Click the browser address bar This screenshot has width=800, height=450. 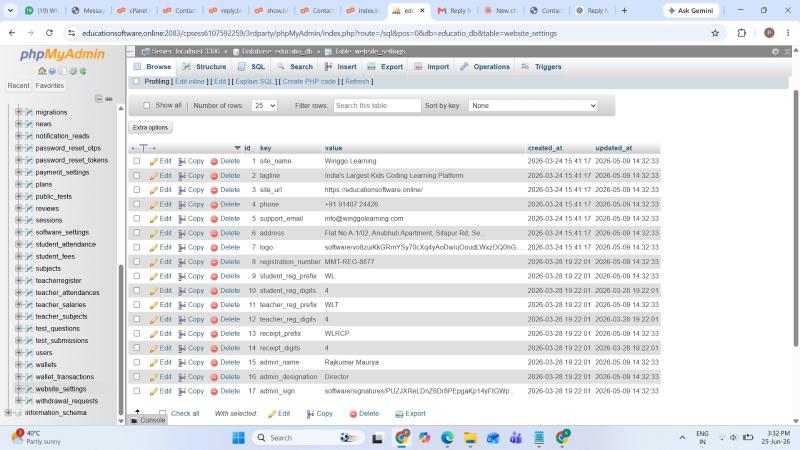[x=388, y=33]
